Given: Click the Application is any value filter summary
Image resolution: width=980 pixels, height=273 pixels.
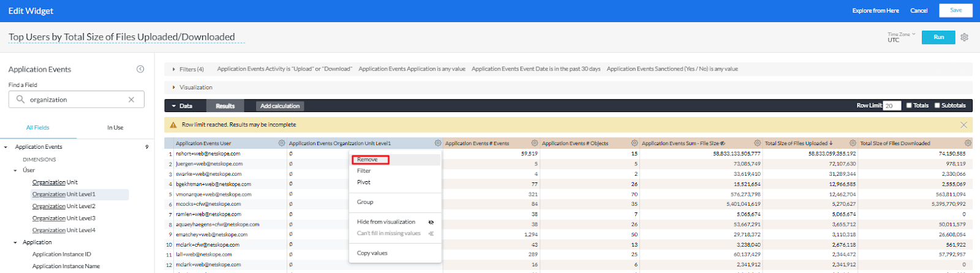Looking at the screenshot, I should coord(412,69).
